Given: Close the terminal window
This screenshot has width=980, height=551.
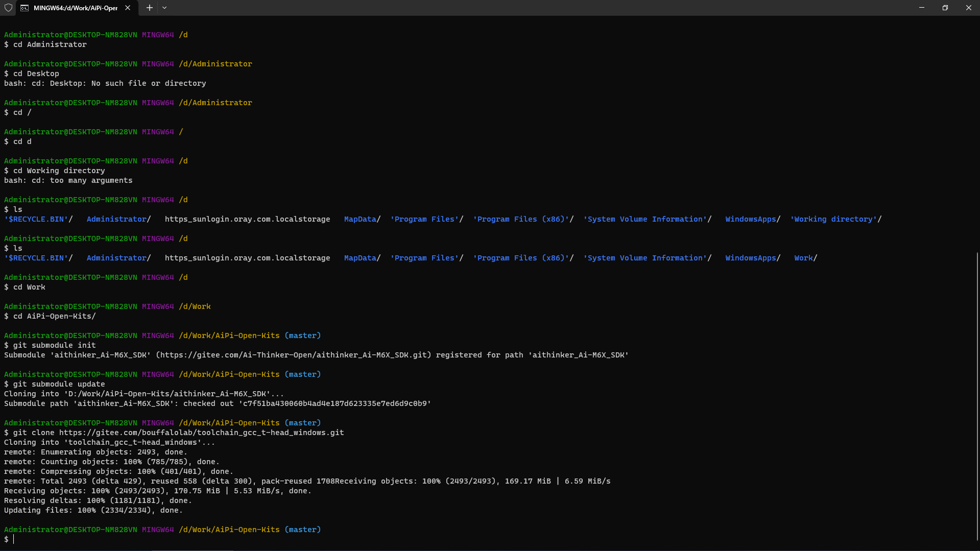Looking at the screenshot, I should pos(968,8).
